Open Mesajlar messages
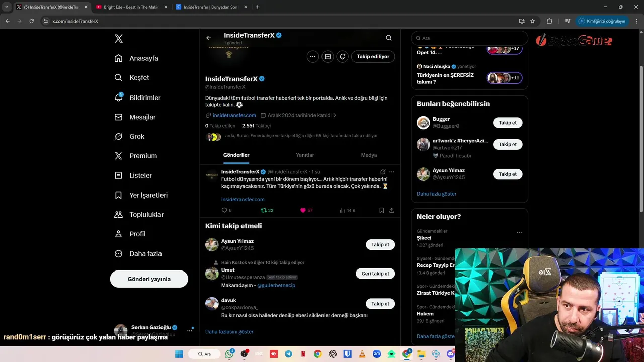Viewport: 644px width, 362px height. tap(135, 117)
